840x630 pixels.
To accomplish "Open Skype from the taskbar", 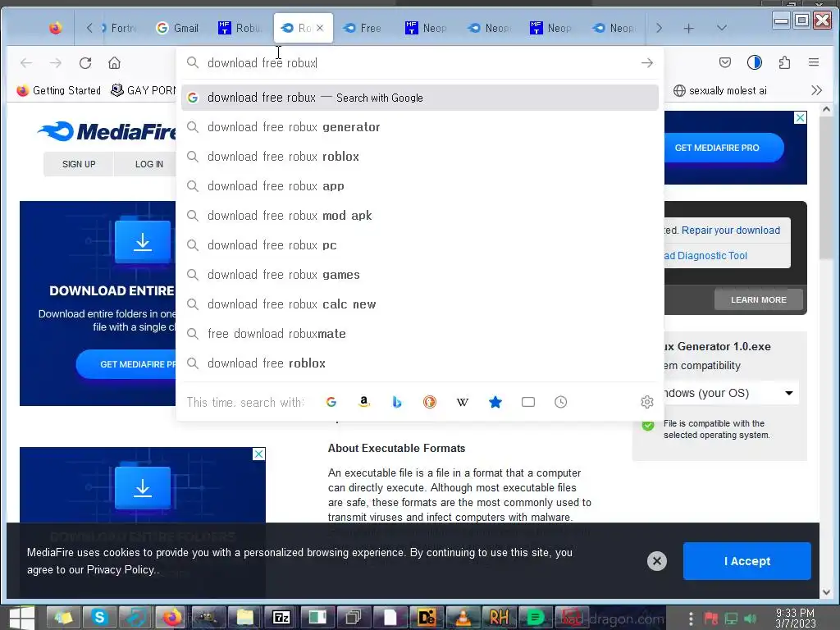I will (x=99, y=618).
